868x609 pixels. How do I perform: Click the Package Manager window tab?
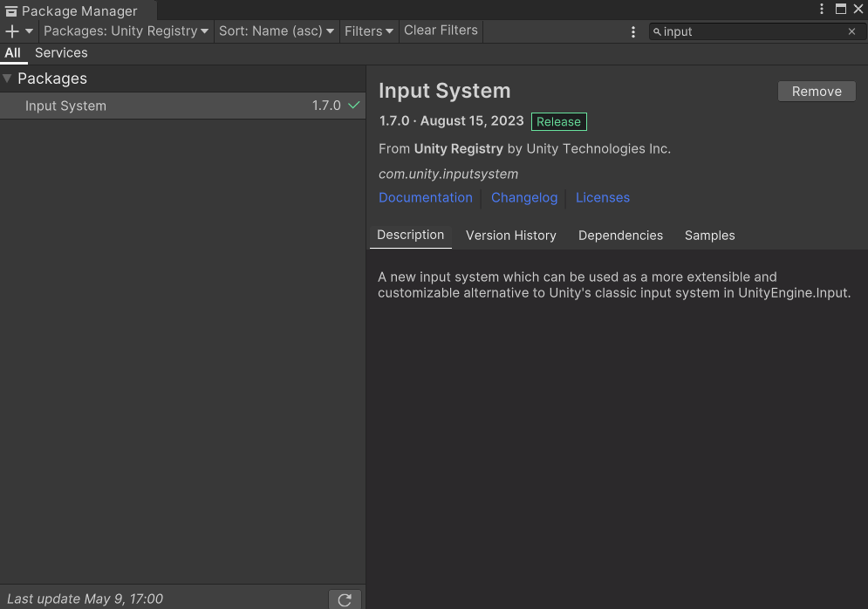pos(79,11)
